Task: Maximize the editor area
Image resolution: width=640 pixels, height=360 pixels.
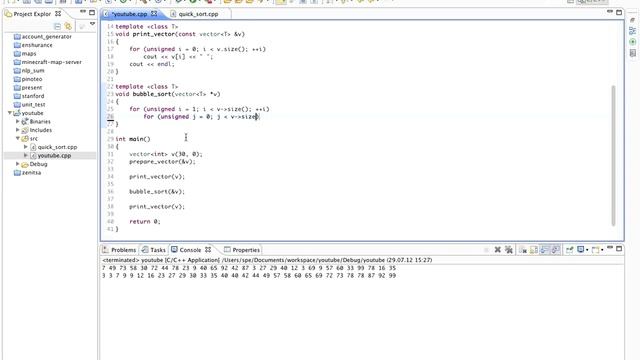Action: (619, 13)
